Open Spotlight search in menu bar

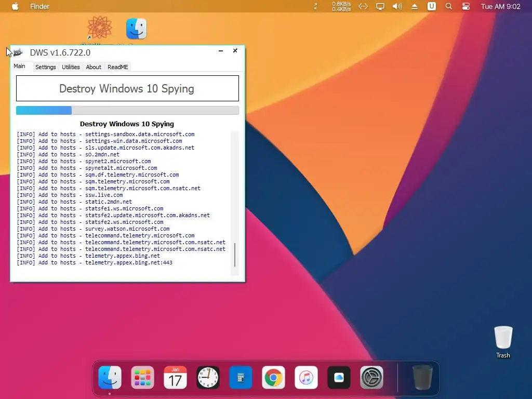[x=448, y=6]
